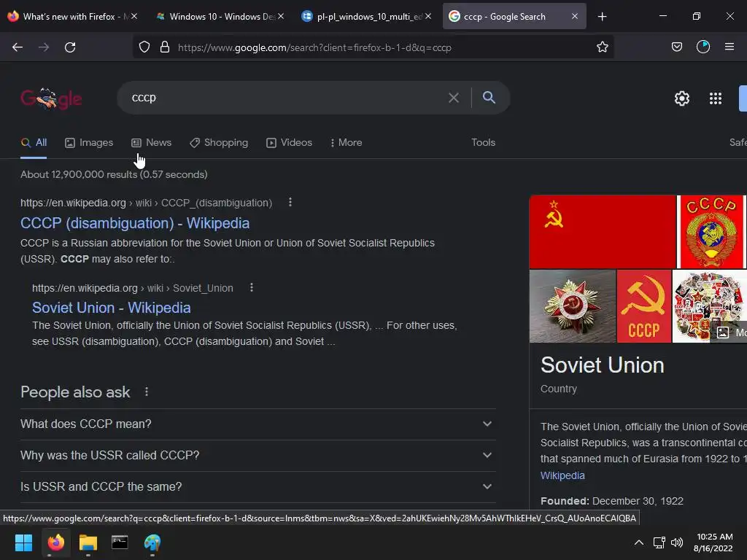Screen dimensions: 747x560
Task: Bookmark this page with the star icon
Action: pos(602,47)
